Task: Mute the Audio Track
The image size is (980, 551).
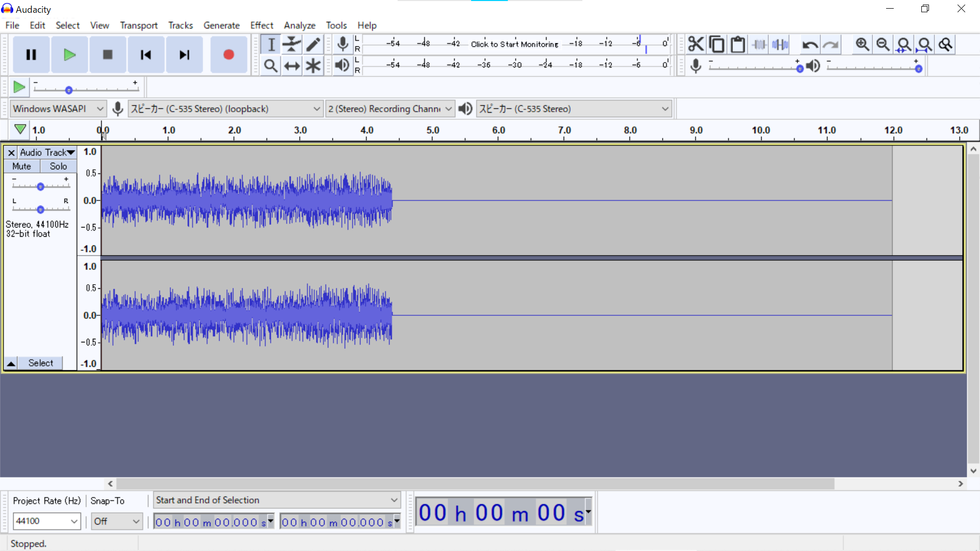Action: pyautogui.click(x=22, y=166)
